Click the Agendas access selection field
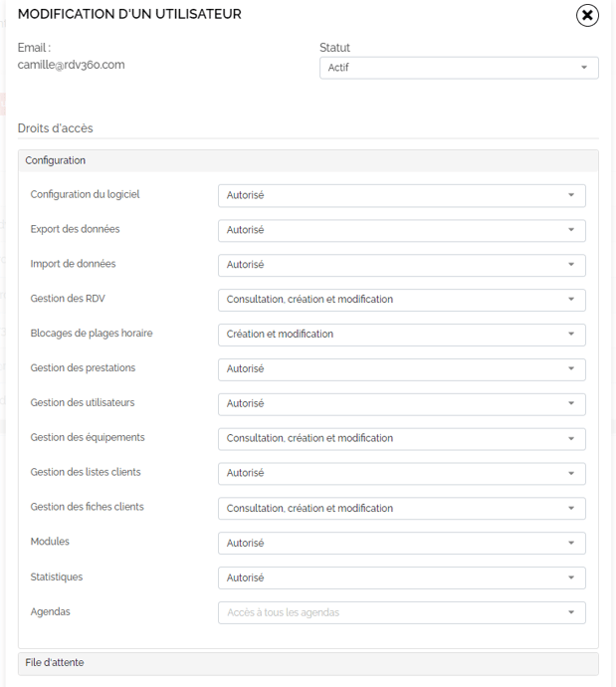 pyautogui.click(x=401, y=612)
